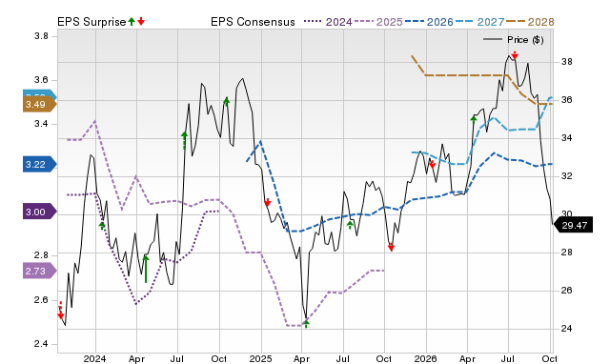Click the 2.8 label on the EPS axis
This screenshot has width=610, height=364.
[41, 255]
